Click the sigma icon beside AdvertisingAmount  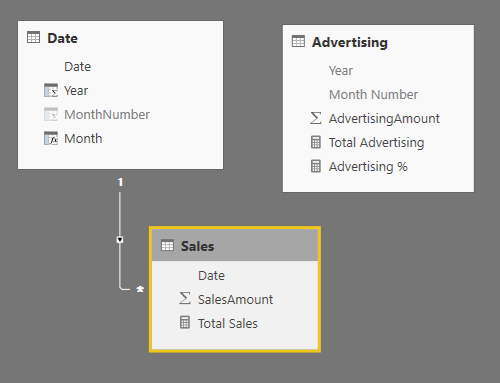pos(316,118)
